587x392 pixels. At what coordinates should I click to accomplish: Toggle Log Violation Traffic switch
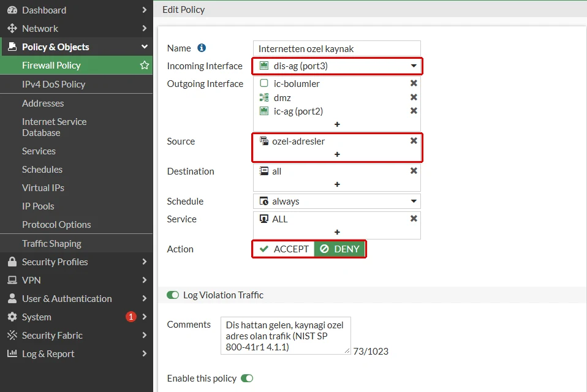point(173,295)
